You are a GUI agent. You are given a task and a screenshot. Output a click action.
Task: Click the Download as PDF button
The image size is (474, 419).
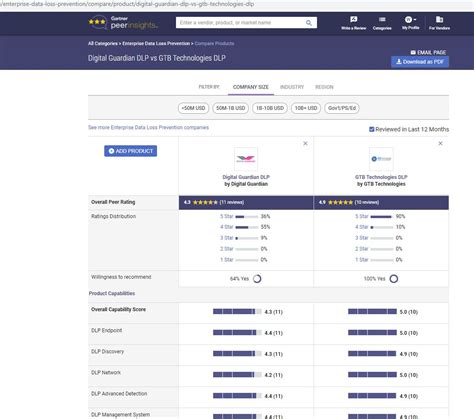tap(420, 62)
